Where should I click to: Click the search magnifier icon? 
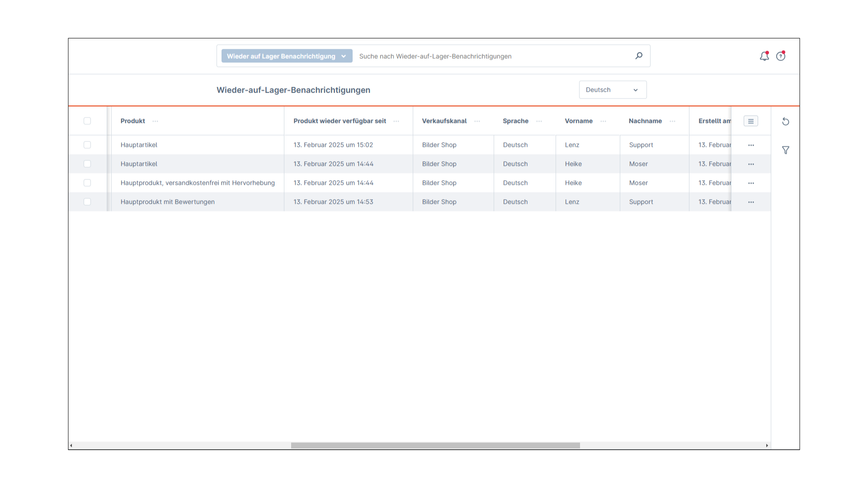pyautogui.click(x=639, y=56)
